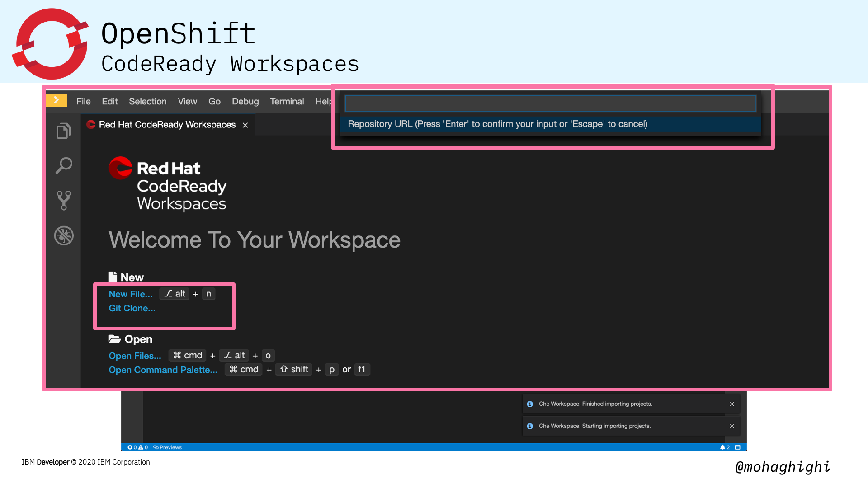Dismiss the 'Starting importing projects' notification
The width and height of the screenshot is (868, 488).
732,426
